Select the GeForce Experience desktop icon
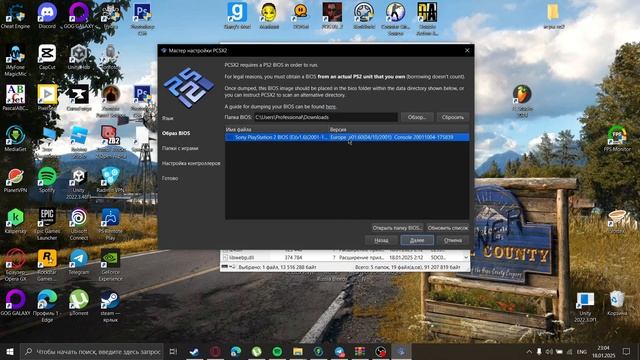This screenshot has width=640, height=360. (110, 265)
